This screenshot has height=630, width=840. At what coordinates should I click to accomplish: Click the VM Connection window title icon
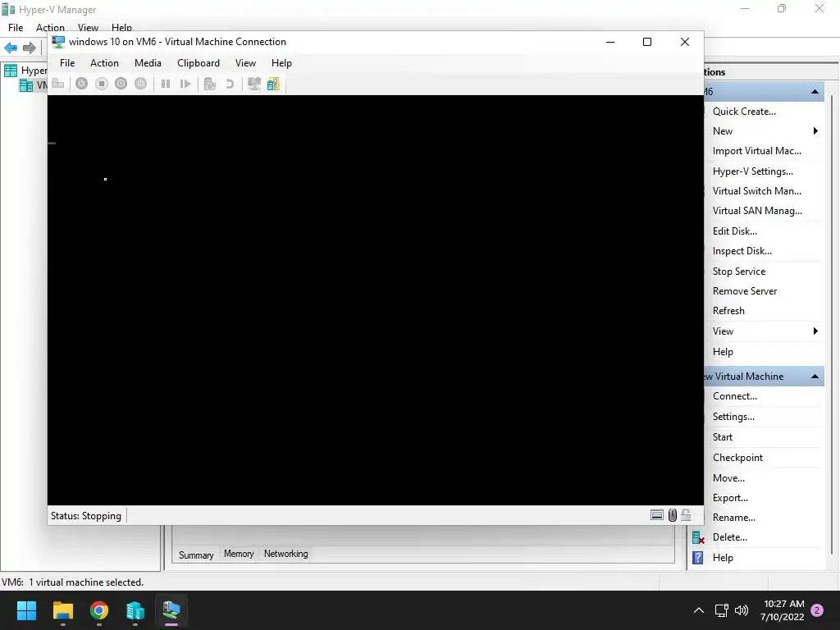click(x=58, y=42)
